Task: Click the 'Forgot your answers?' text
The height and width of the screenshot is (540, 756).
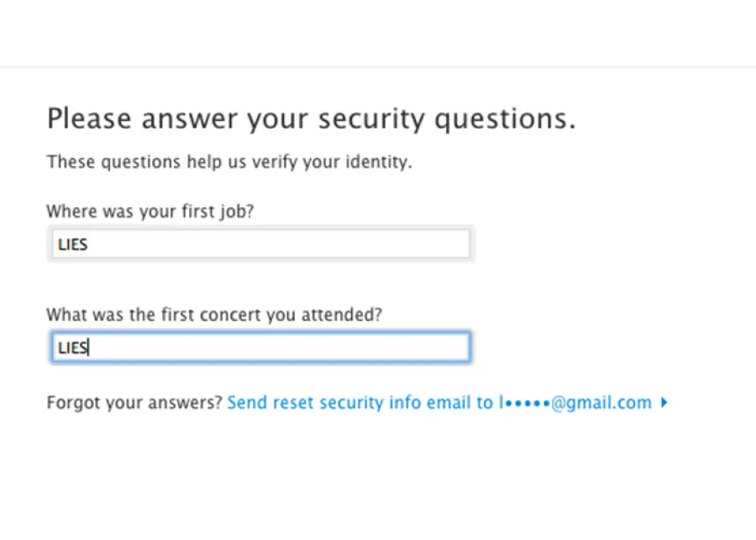Action: pos(134,402)
